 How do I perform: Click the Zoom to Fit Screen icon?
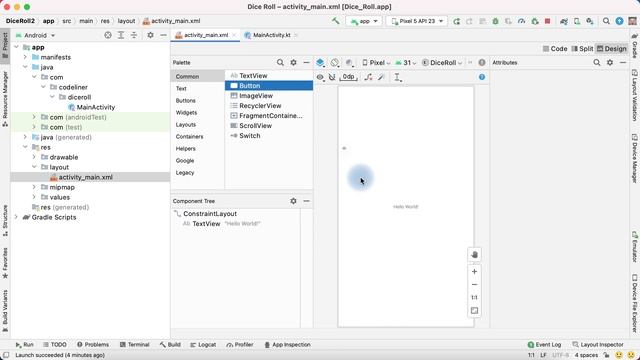pos(474,311)
